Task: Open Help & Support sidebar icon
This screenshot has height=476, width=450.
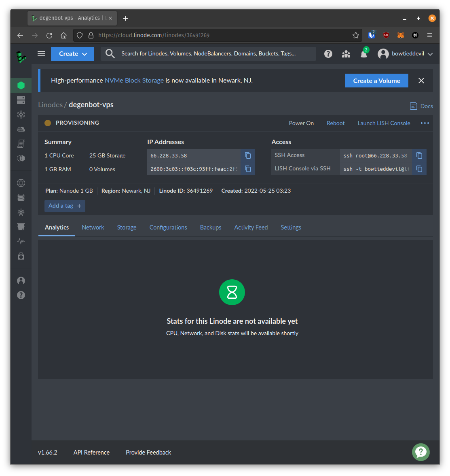Action: point(21,295)
